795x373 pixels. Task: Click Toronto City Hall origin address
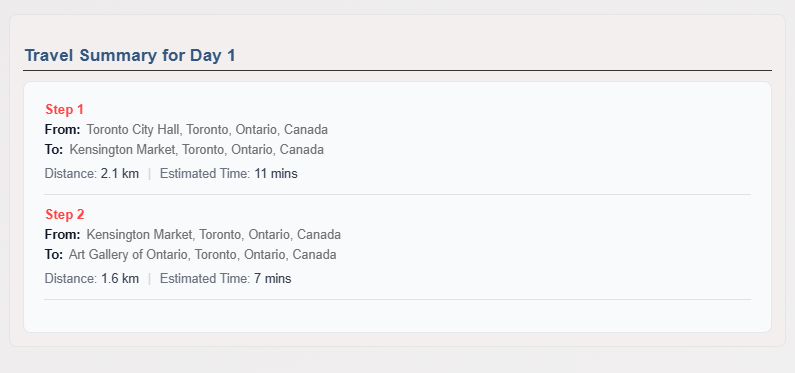[x=207, y=130]
